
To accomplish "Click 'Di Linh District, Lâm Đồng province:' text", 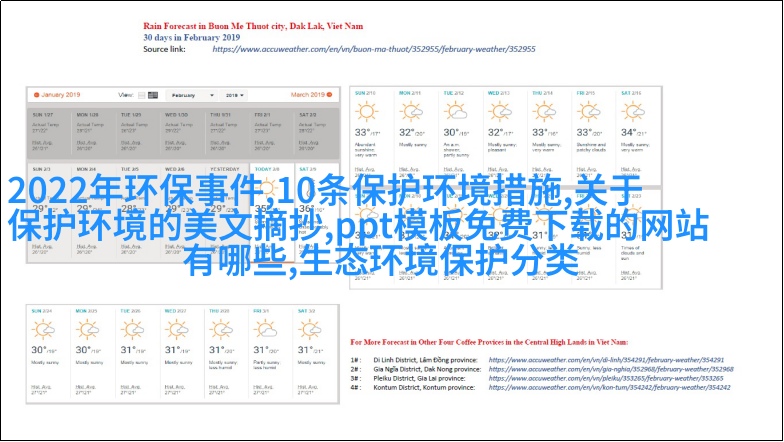I will point(426,360).
